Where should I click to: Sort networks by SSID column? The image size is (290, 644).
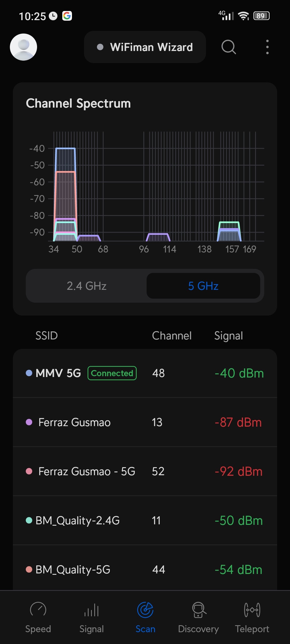coord(47,336)
